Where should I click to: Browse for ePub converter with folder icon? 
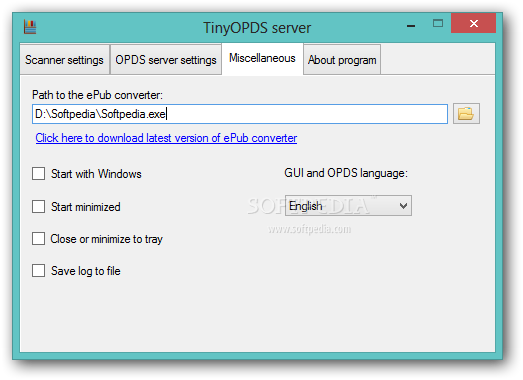[x=466, y=113]
